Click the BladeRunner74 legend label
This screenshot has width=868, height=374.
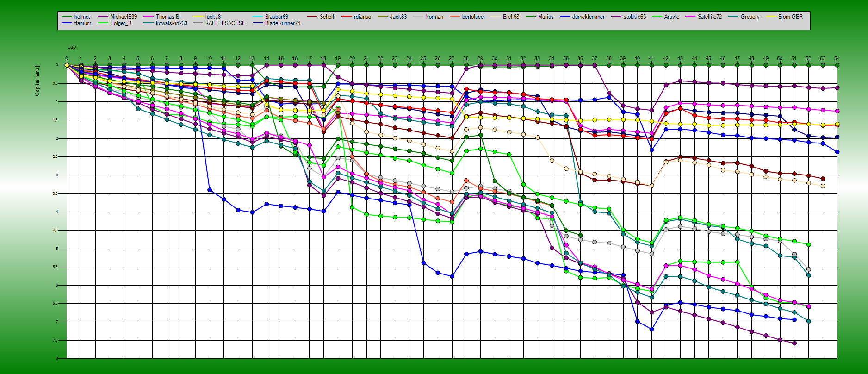pyautogui.click(x=282, y=23)
